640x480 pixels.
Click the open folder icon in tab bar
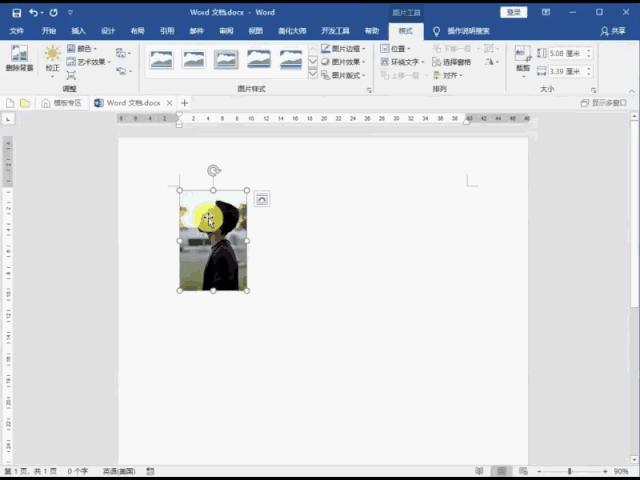click(25, 103)
